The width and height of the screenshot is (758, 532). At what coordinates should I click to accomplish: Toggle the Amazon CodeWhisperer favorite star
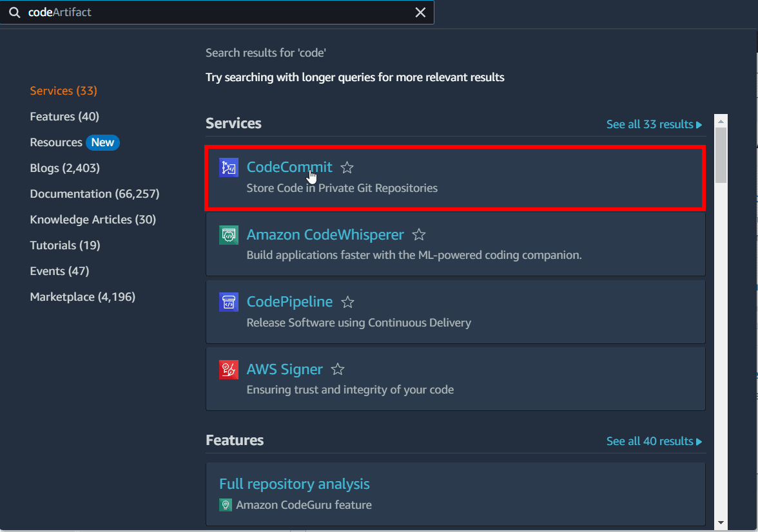[x=419, y=235]
